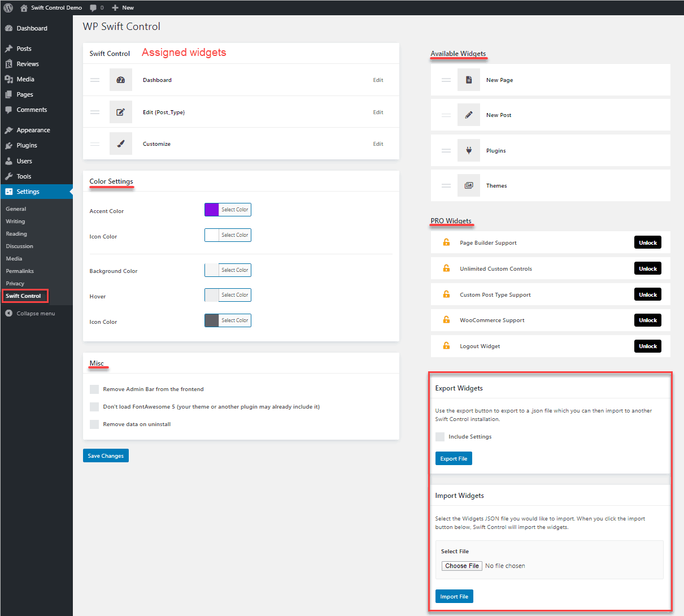
Task: Click the Import File button
Action: point(454,596)
